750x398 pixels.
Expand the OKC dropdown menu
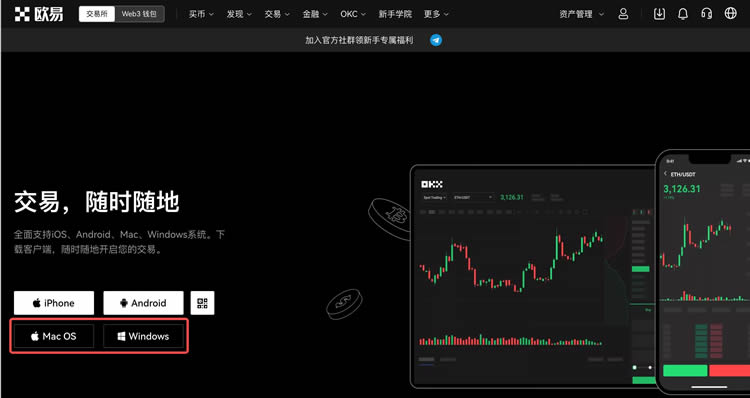tap(353, 14)
